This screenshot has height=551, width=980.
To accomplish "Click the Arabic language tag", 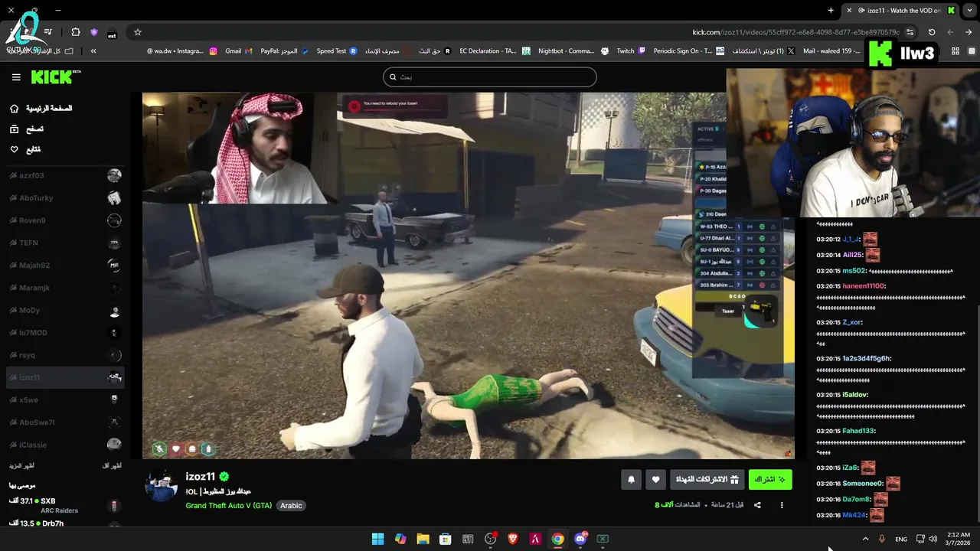I will tap(291, 506).
